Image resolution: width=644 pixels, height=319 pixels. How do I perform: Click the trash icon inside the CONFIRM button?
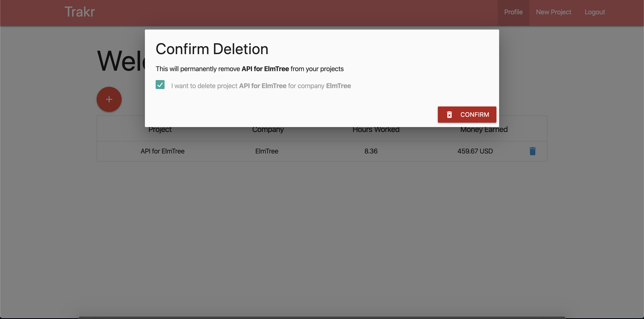pyautogui.click(x=449, y=114)
